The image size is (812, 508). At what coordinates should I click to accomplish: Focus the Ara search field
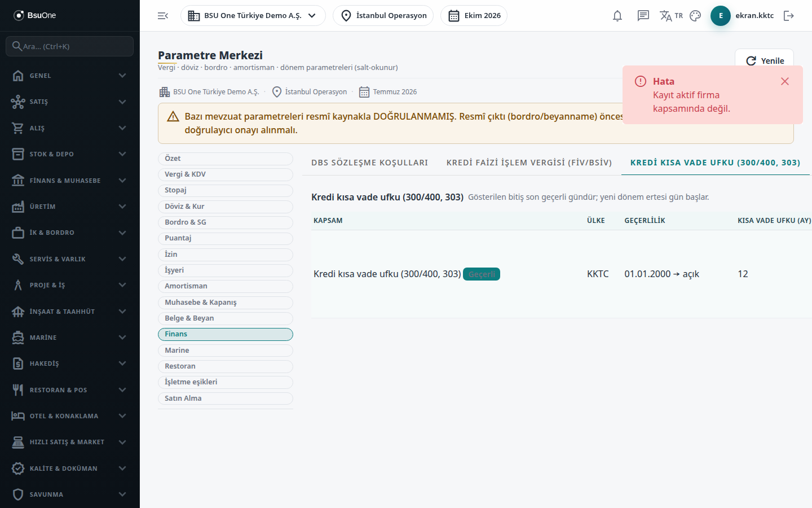[70, 46]
